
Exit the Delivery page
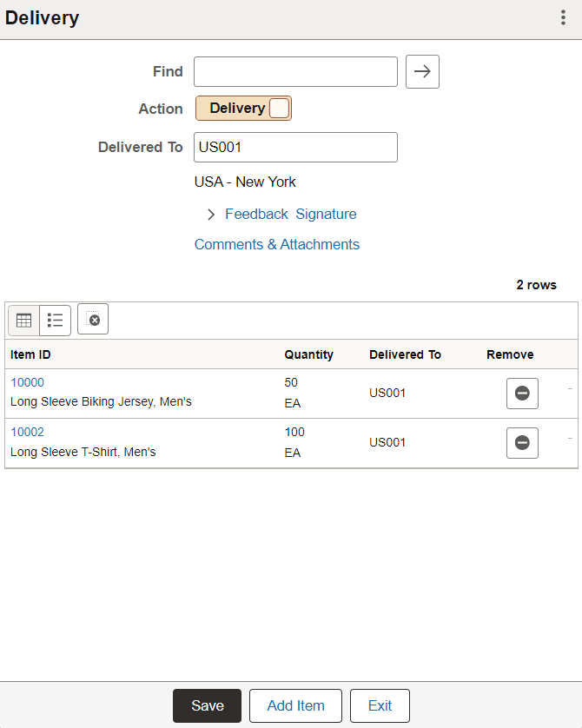point(380,706)
